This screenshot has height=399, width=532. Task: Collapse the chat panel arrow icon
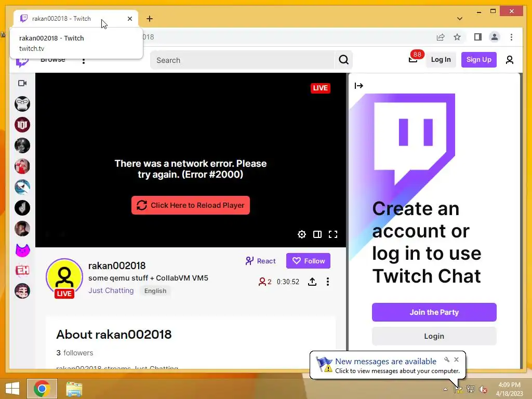pos(358,86)
